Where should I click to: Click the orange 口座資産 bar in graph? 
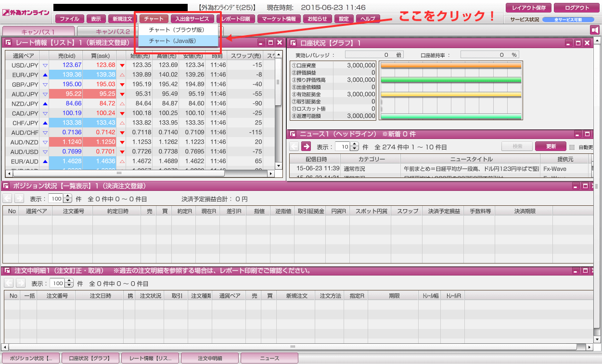[x=451, y=65]
